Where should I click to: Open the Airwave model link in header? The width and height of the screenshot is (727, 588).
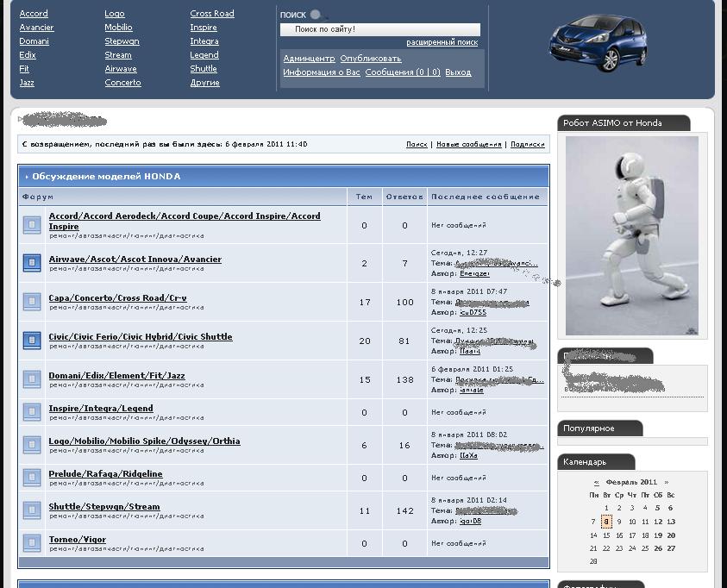[121, 69]
